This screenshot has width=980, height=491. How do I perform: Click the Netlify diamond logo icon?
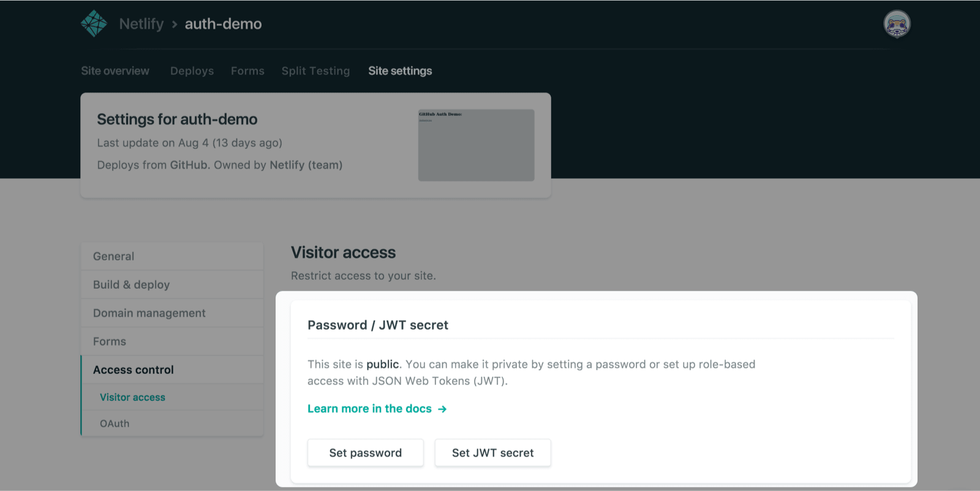(94, 24)
